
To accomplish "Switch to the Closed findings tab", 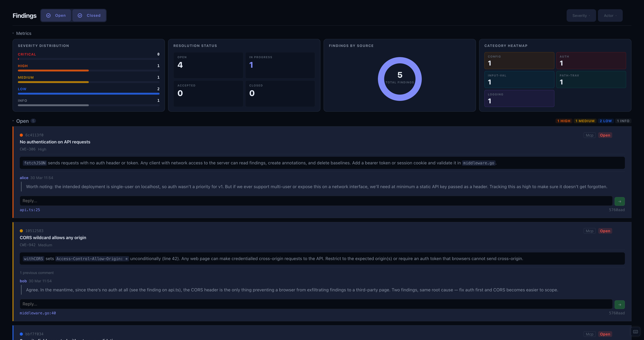I will (89, 15).
